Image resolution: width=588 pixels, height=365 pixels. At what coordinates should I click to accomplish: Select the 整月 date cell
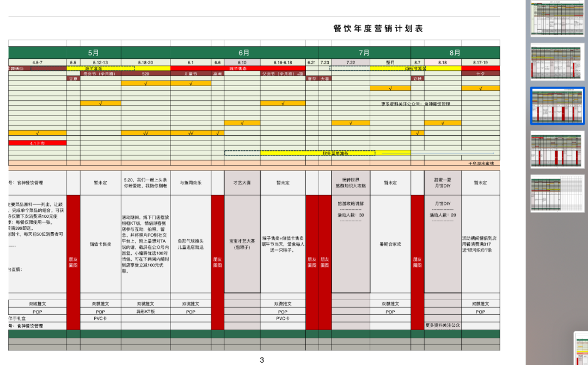click(390, 62)
